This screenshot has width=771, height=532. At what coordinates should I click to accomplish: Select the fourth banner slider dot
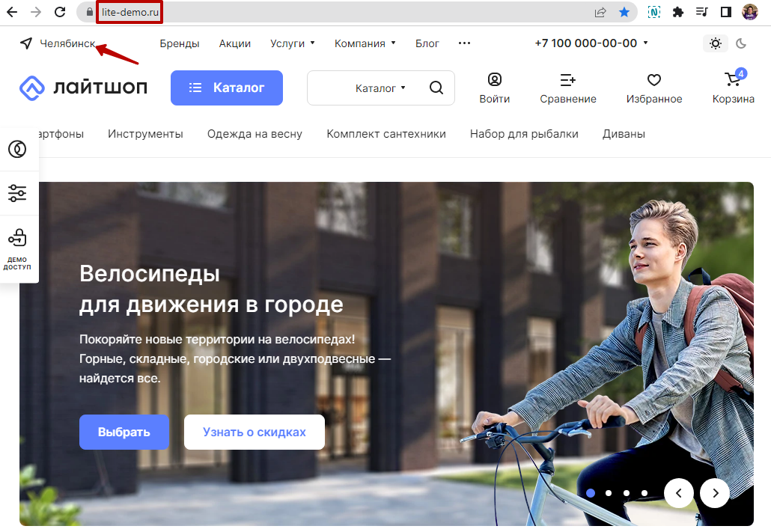tap(644, 492)
